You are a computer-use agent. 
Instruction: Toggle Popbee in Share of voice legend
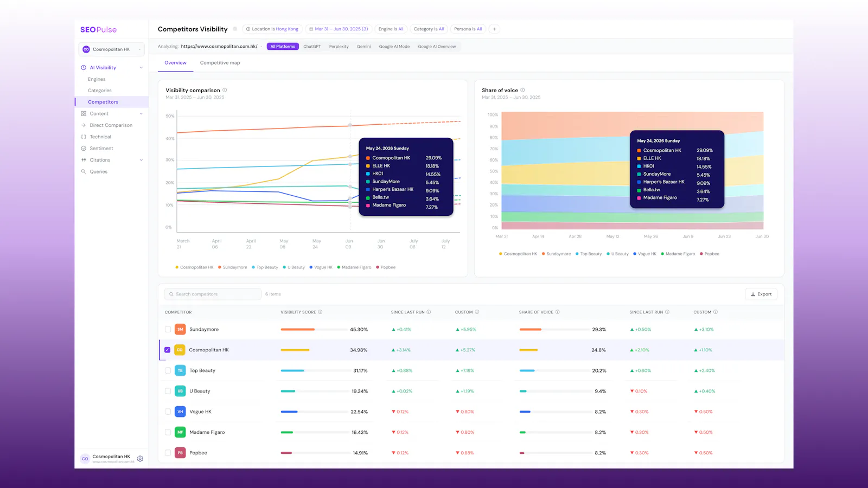pyautogui.click(x=710, y=254)
